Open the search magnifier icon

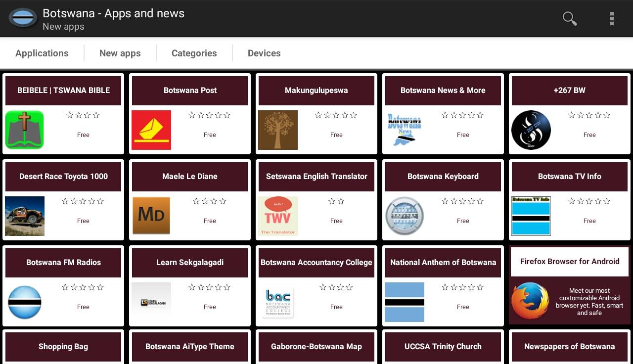coord(570,19)
